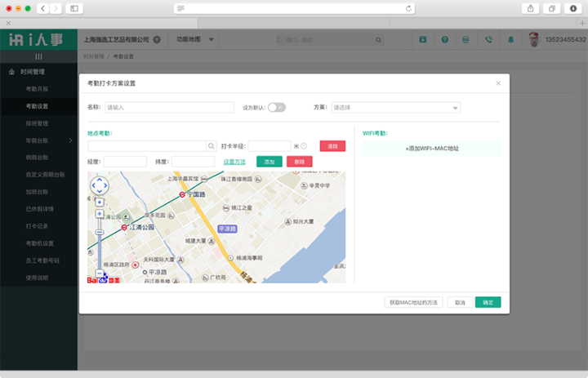Click 时间管理 in breadcrumb

pos(94,56)
